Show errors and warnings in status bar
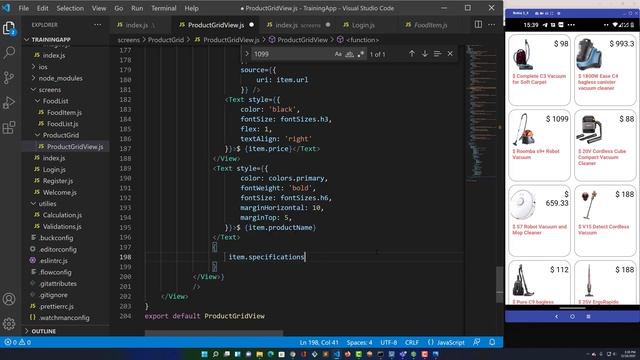640x360 pixels. [x=18, y=342]
